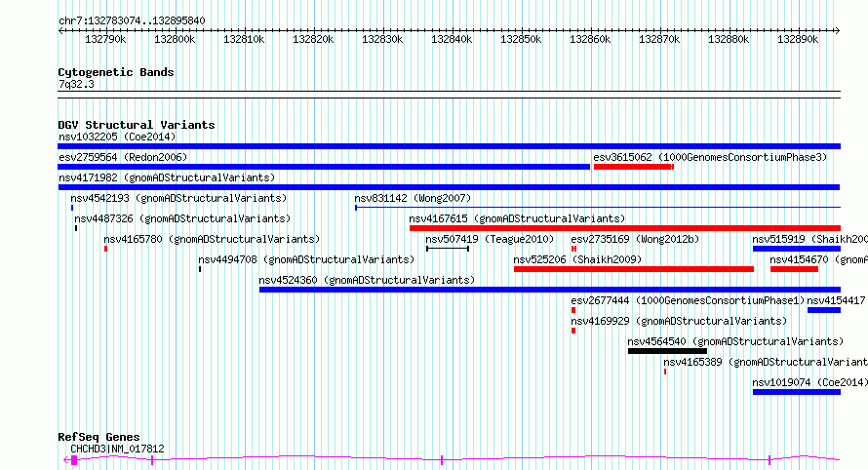
Task: Open nsv4494708 gnomAD variant label
Action: click(x=306, y=259)
